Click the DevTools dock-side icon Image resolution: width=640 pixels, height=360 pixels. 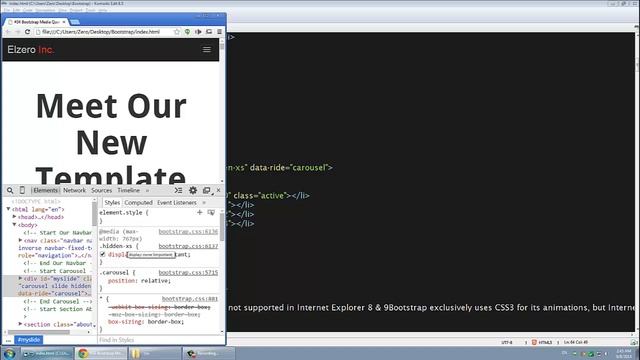[207, 191]
